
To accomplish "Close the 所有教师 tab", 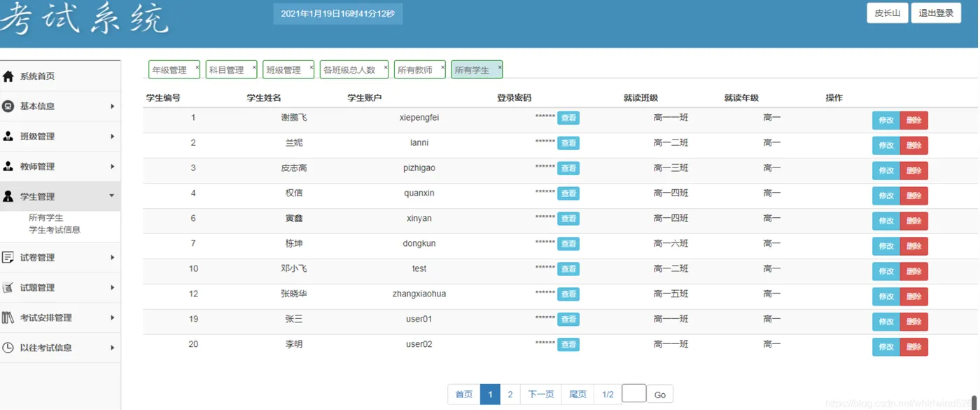I will click(442, 67).
